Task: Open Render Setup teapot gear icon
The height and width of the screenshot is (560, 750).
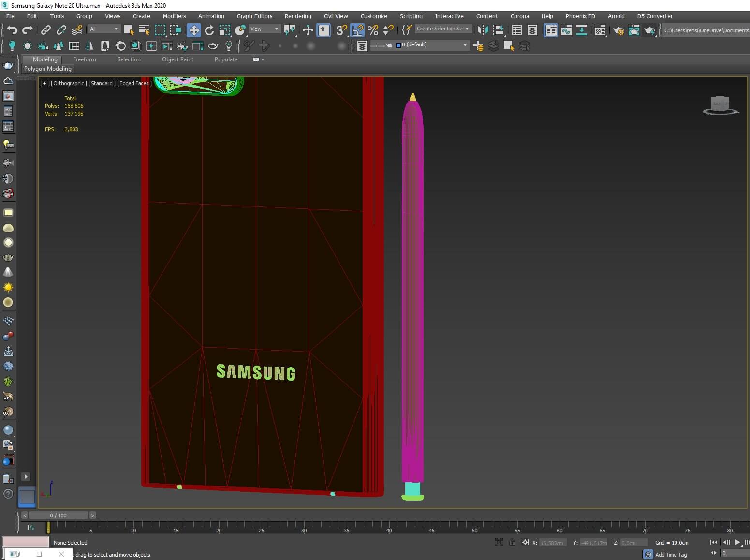Action: pos(618,30)
